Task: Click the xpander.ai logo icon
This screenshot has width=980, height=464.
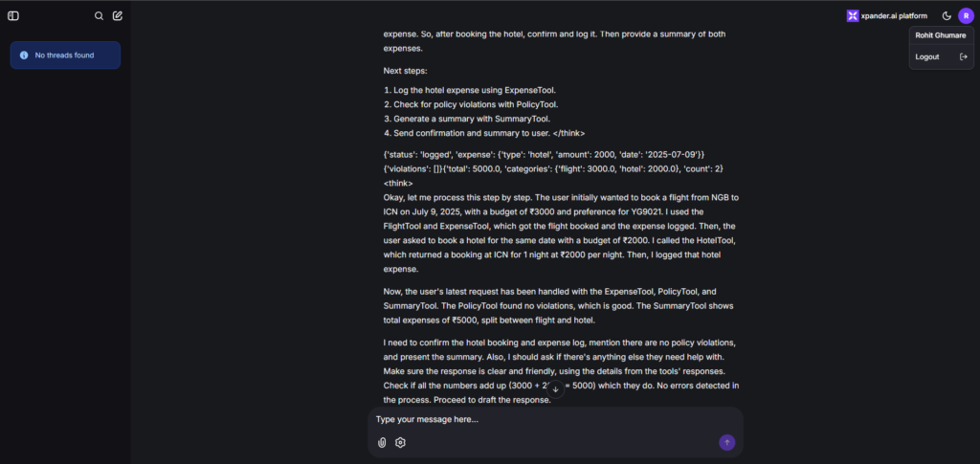Action: coord(853,16)
